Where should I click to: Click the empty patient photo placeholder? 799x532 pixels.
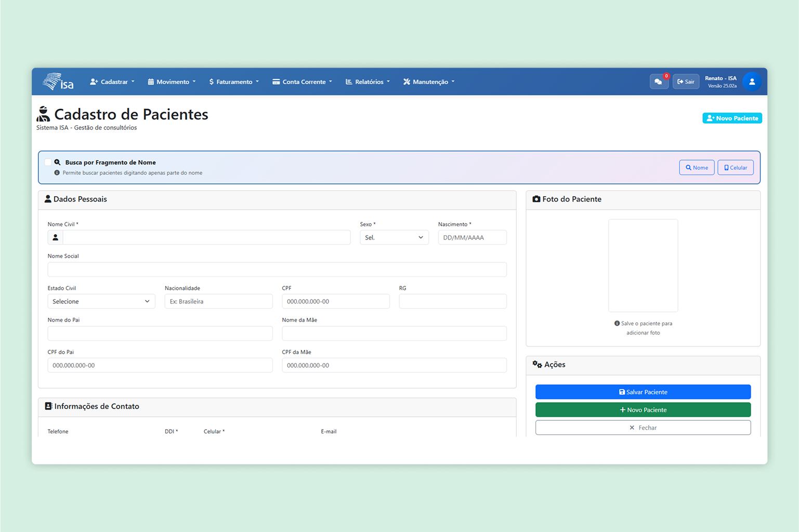pyautogui.click(x=643, y=265)
